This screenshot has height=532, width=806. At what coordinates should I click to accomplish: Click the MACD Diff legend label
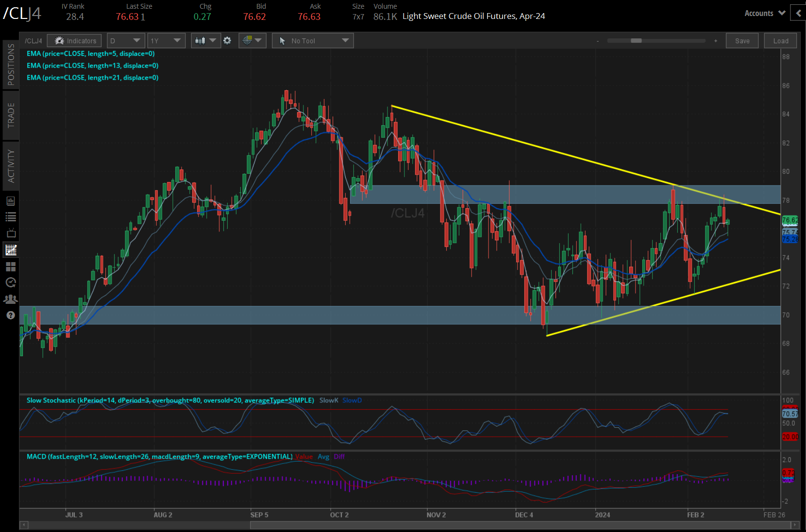tap(339, 457)
